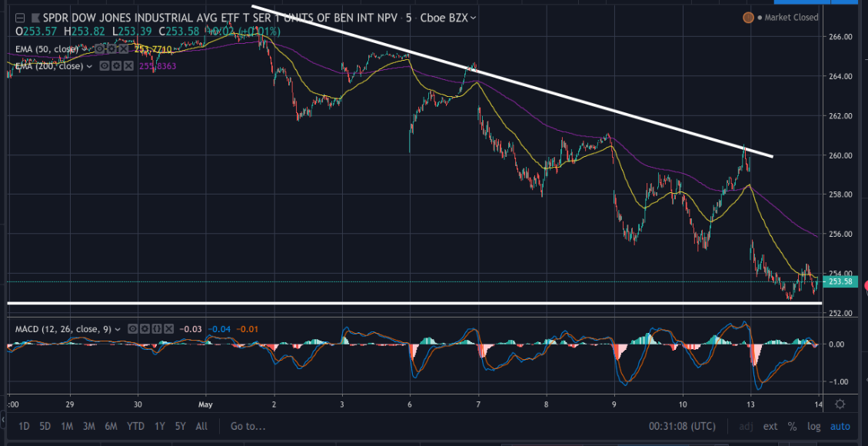Expand the EMA (200, close) indicator chevron
The image size is (868, 446).
coord(90,66)
